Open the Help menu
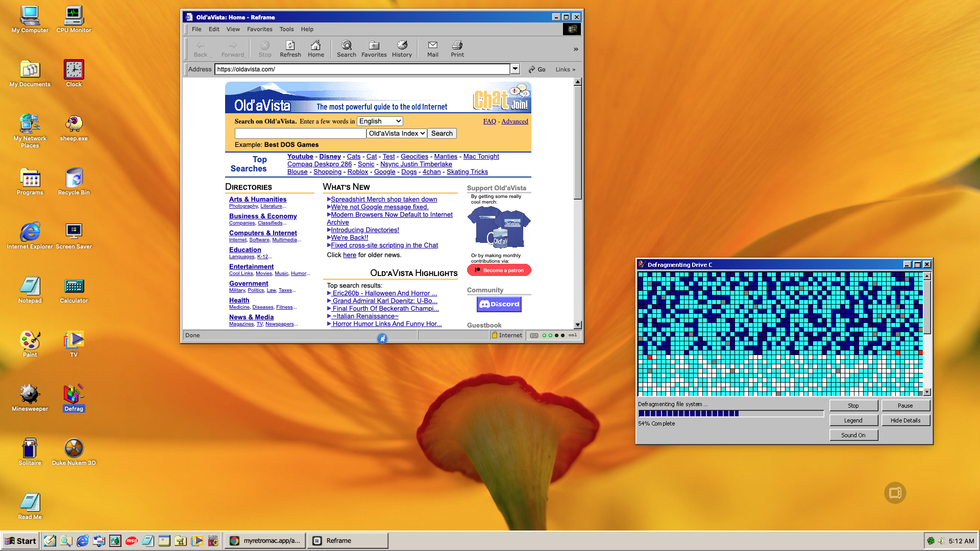Screen dimensions: 980x551 tap(307, 29)
